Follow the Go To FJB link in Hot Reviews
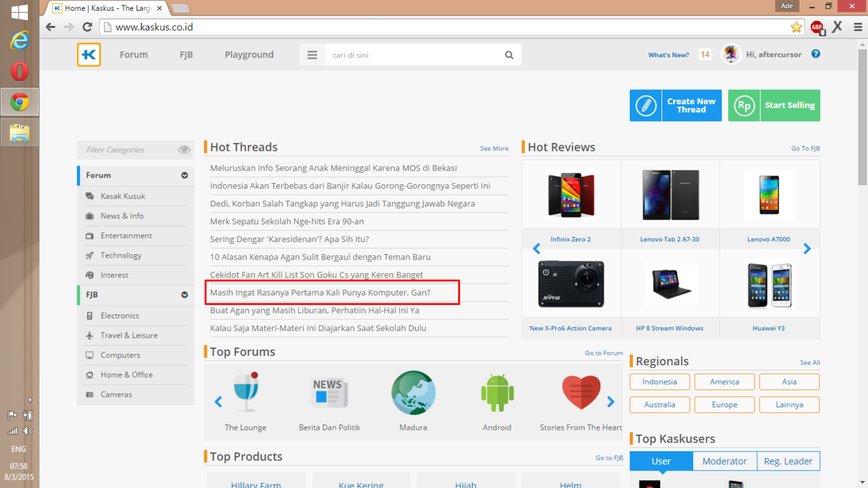Viewport: 868px width, 488px height. tap(806, 148)
